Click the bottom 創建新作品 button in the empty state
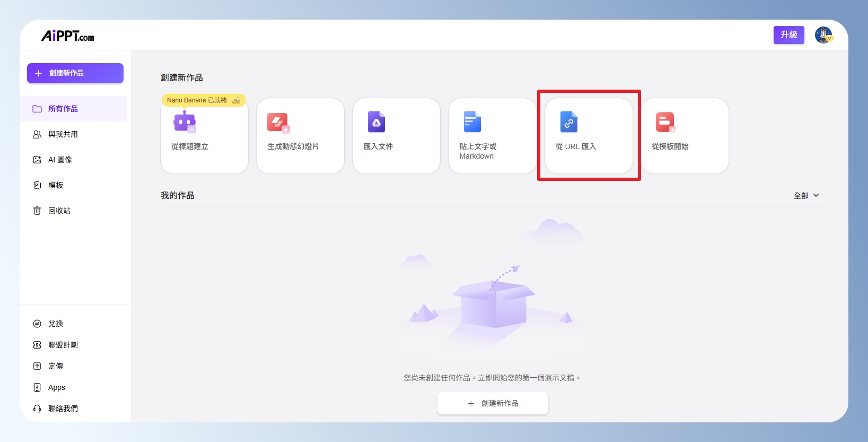868x442 pixels. (493, 403)
